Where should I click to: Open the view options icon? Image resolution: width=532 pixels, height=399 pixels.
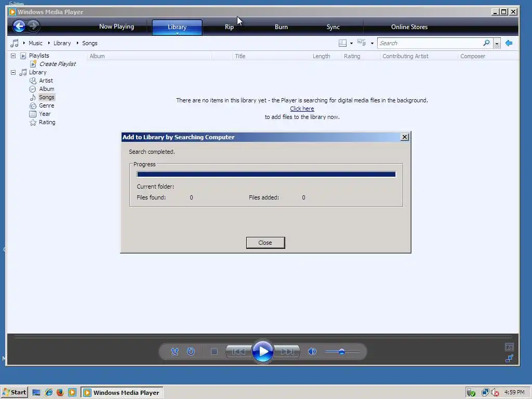pos(362,43)
